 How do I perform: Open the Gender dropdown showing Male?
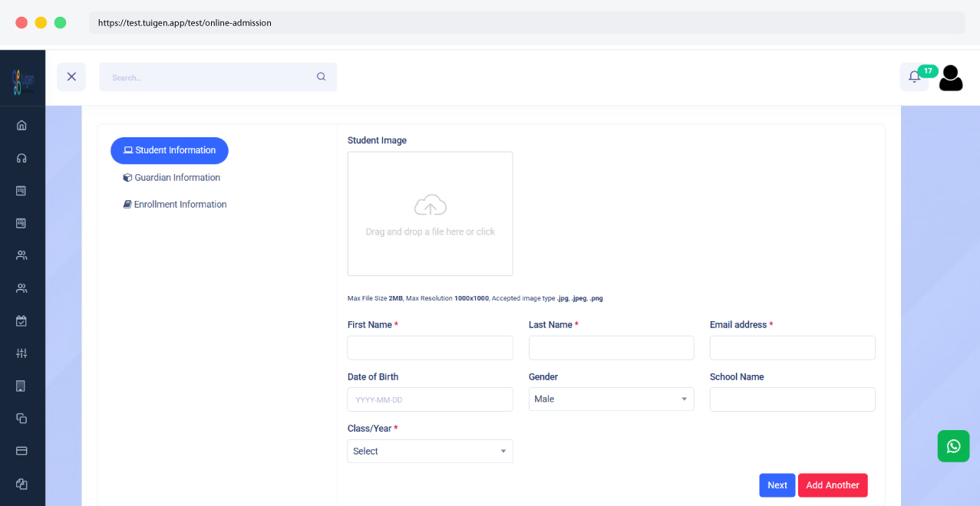click(611, 399)
